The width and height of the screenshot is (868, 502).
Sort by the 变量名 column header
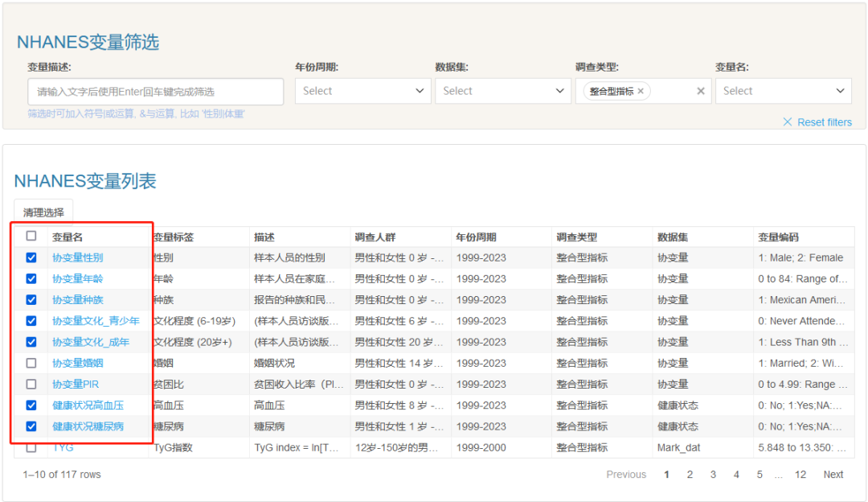coord(68,237)
